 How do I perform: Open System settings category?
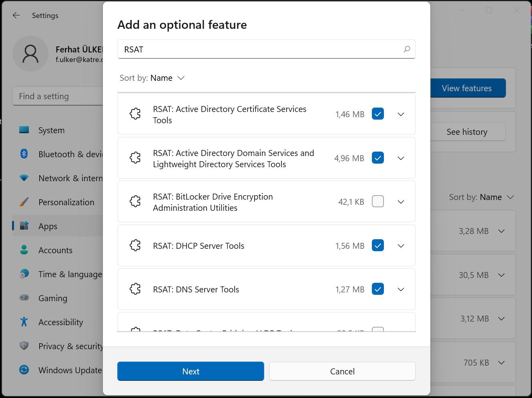58,130
